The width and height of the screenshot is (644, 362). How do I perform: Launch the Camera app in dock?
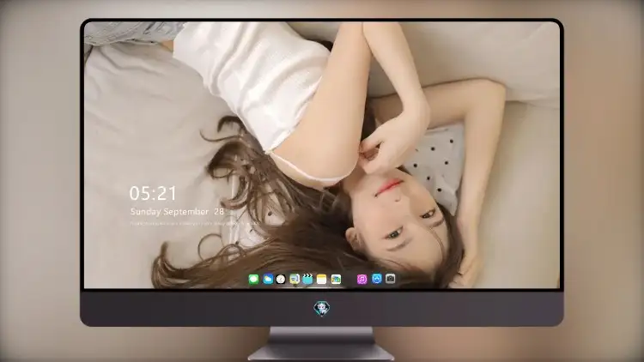point(391,279)
